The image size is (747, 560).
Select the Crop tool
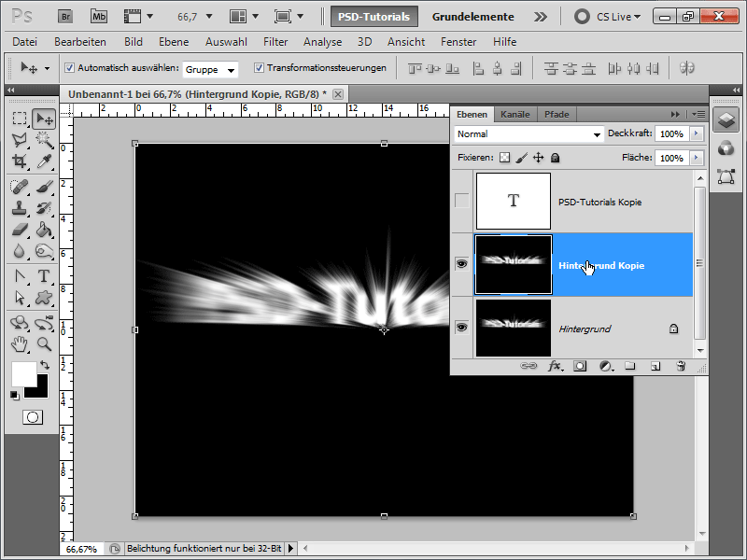tap(20, 161)
